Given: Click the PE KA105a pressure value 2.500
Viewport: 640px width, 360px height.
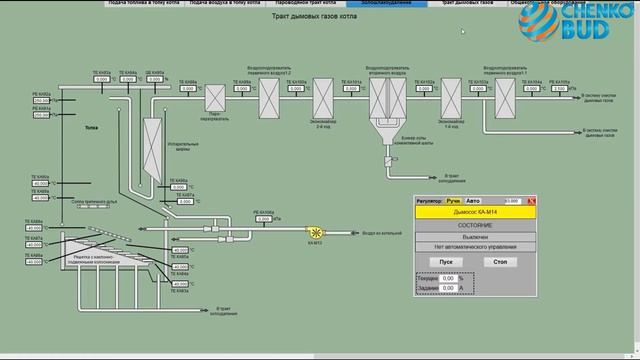Looking at the screenshot, I should pyautogui.click(x=560, y=89).
